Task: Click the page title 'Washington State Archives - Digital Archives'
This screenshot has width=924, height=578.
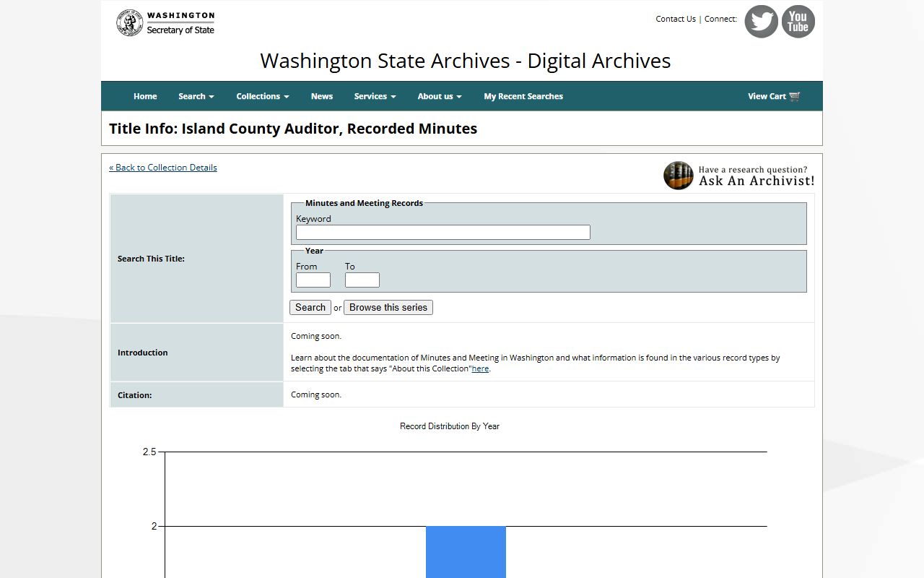Action: tap(466, 61)
